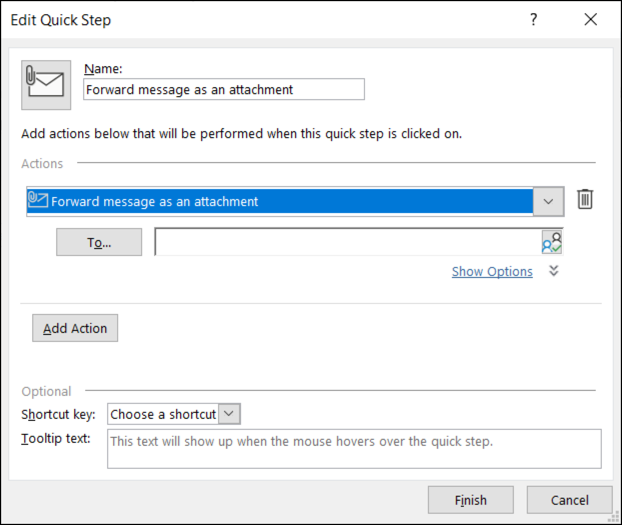
Task: Click the envelope icon inside the selected action
Action: pos(38,200)
